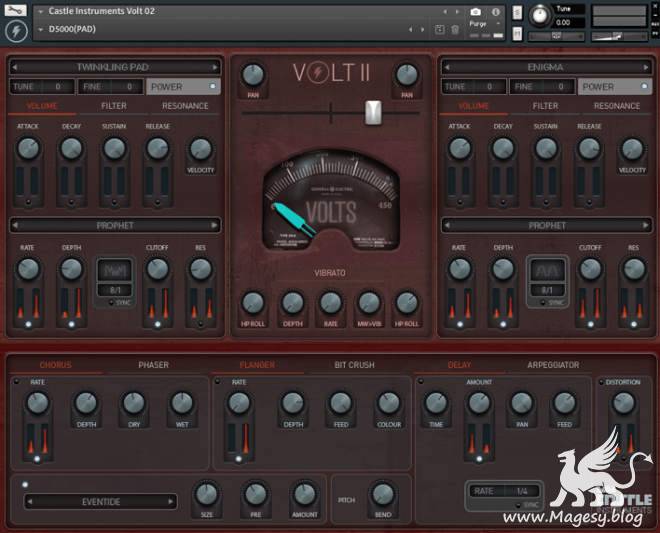
Task: Open the PHASER effect tab
Action: (153, 365)
